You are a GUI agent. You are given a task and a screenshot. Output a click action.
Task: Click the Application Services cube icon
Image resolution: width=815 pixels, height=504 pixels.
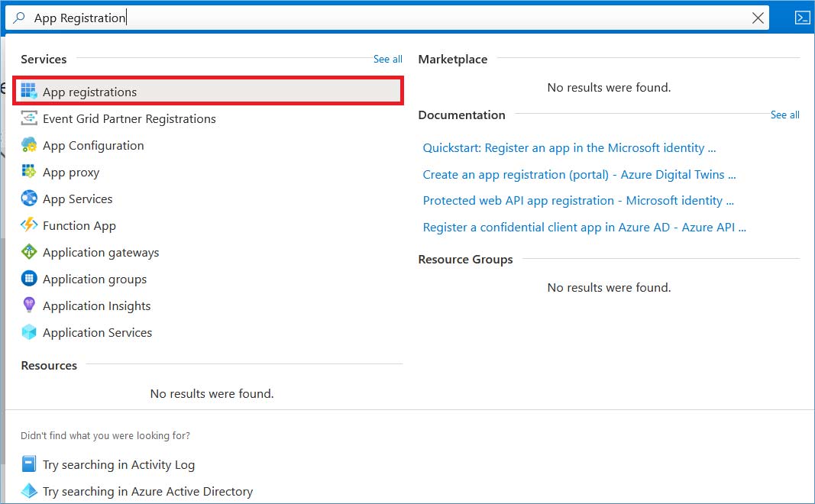pos(29,331)
